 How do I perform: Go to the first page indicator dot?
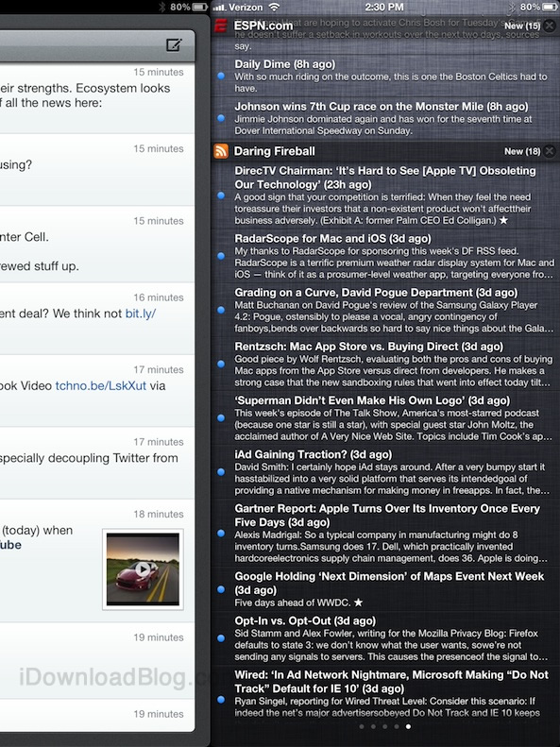coord(362,726)
